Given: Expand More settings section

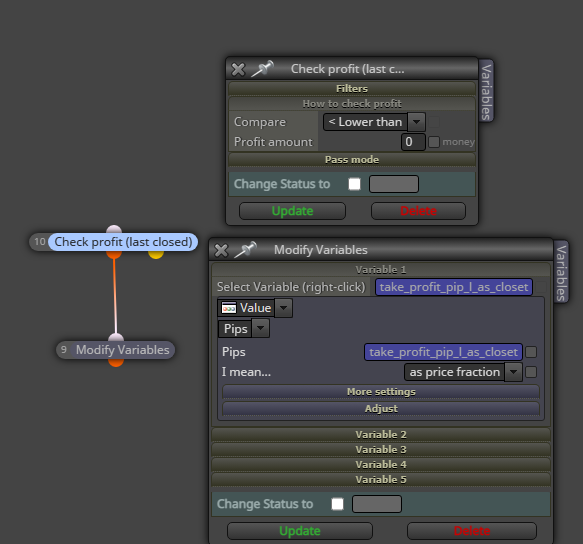Looking at the screenshot, I should pos(381,392).
